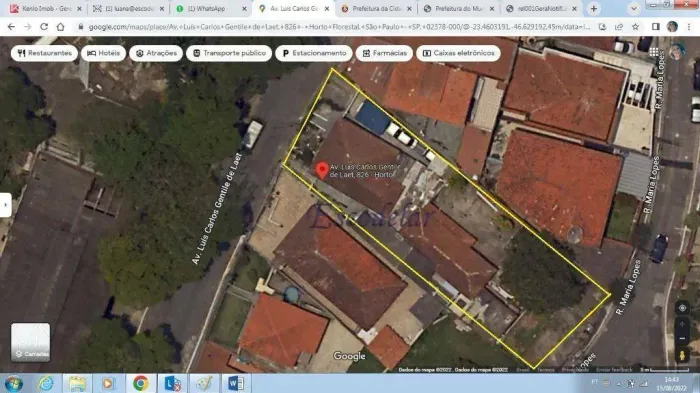Open the Camadas layers switcher
Viewport: 700px width, 393px height.
[30, 342]
